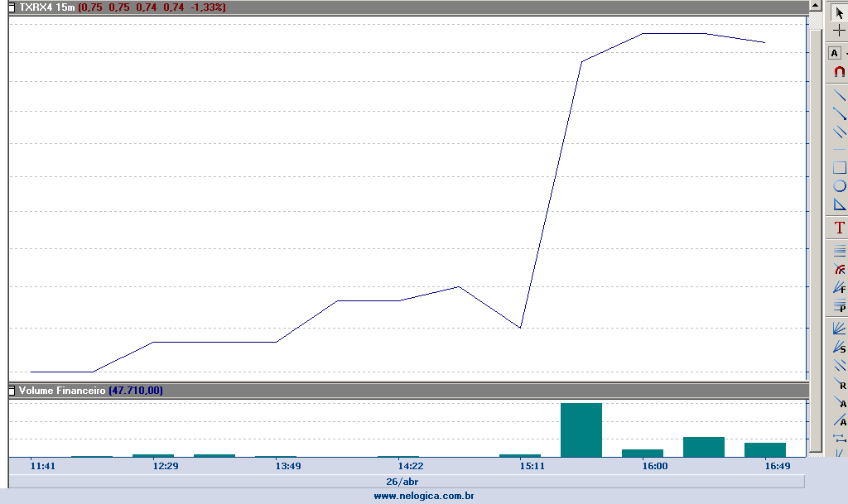
Task: Open the TXRX4 15m panel menu icon
Action: pos(12,7)
